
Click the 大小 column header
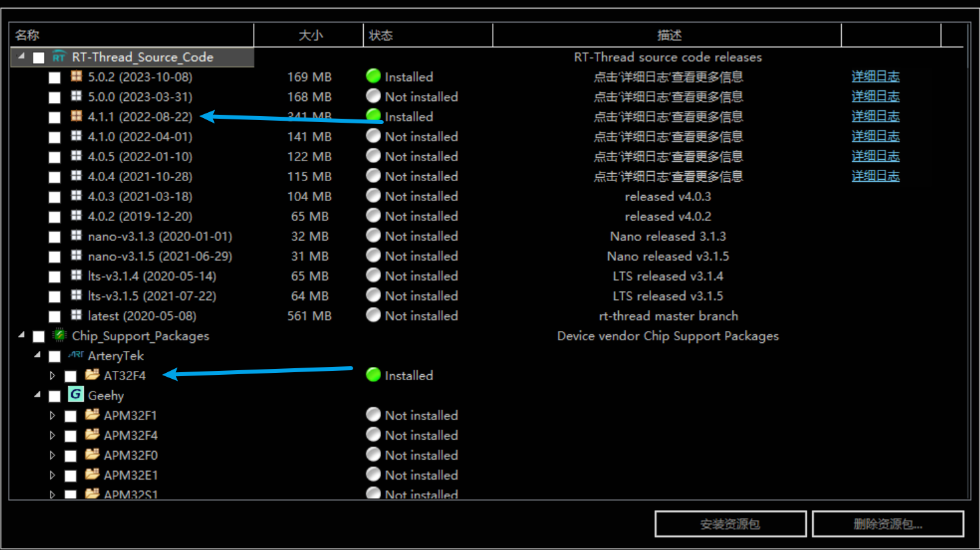click(x=309, y=35)
